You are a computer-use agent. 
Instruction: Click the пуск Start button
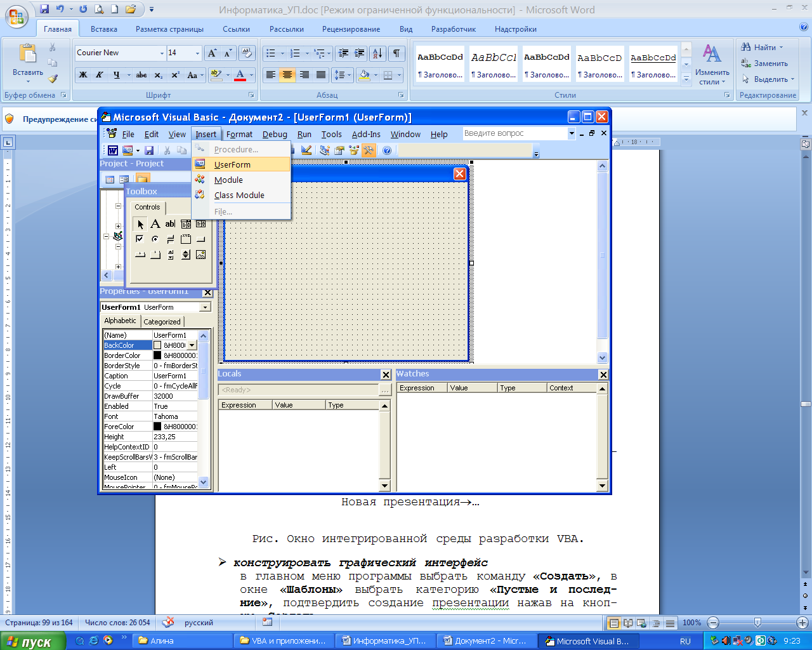coord(32,641)
